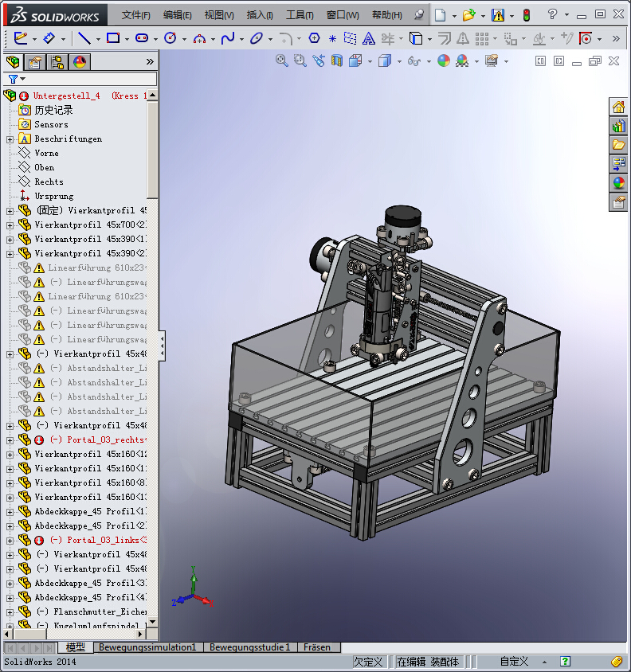Viewport: 631px width, 672px height.
Task: Click the Section View icon
Action: click(x=337, y=61)
